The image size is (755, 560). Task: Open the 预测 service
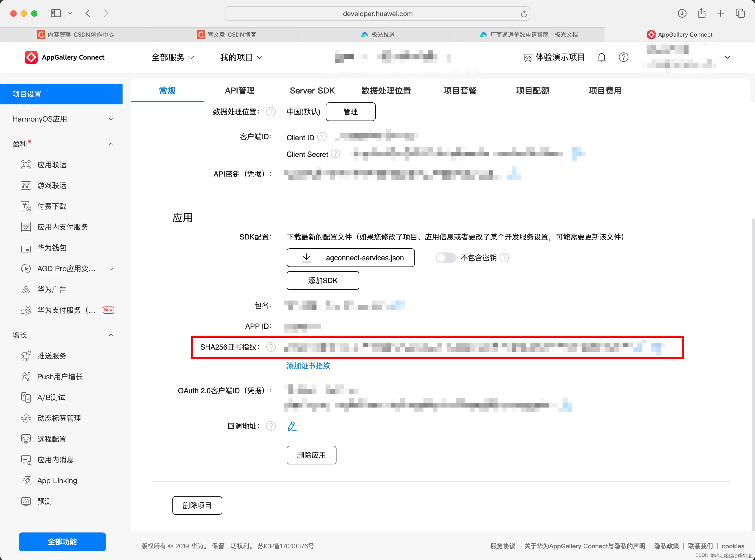(45, 501)
